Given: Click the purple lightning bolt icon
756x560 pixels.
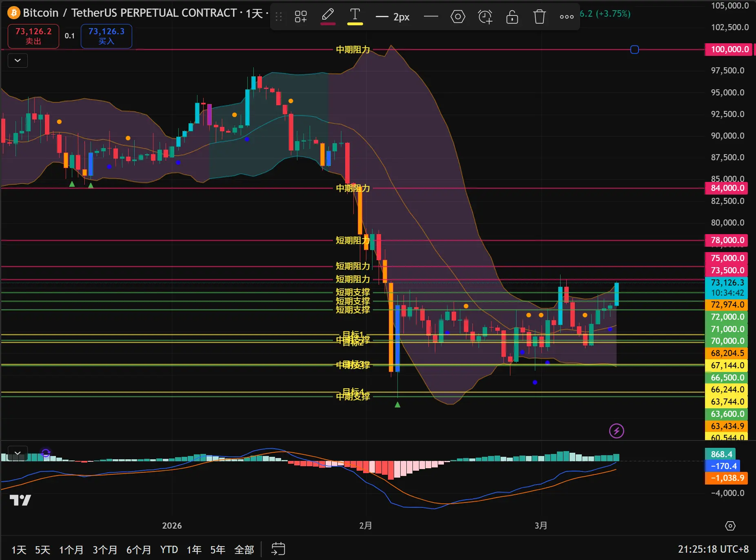Looking at the screenshot, I should tap(616, 431).
